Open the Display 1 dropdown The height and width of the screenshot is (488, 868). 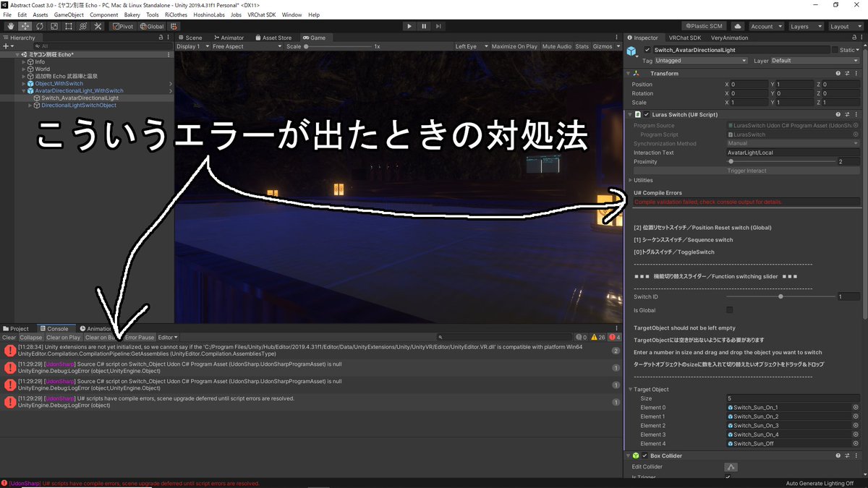[x=192, y=46]
